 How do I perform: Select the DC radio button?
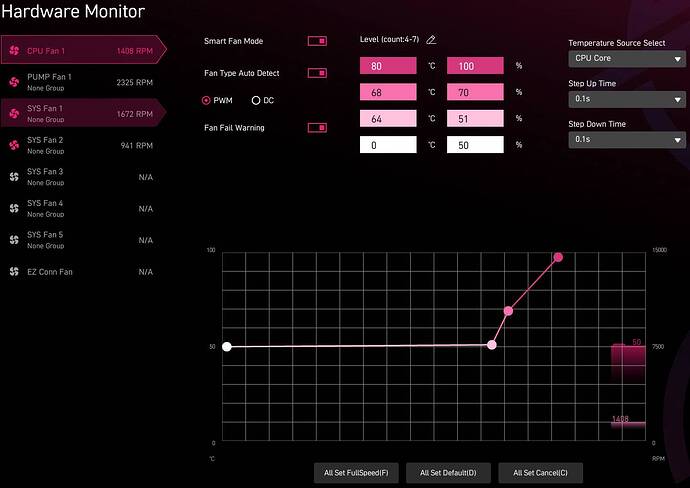256,100
